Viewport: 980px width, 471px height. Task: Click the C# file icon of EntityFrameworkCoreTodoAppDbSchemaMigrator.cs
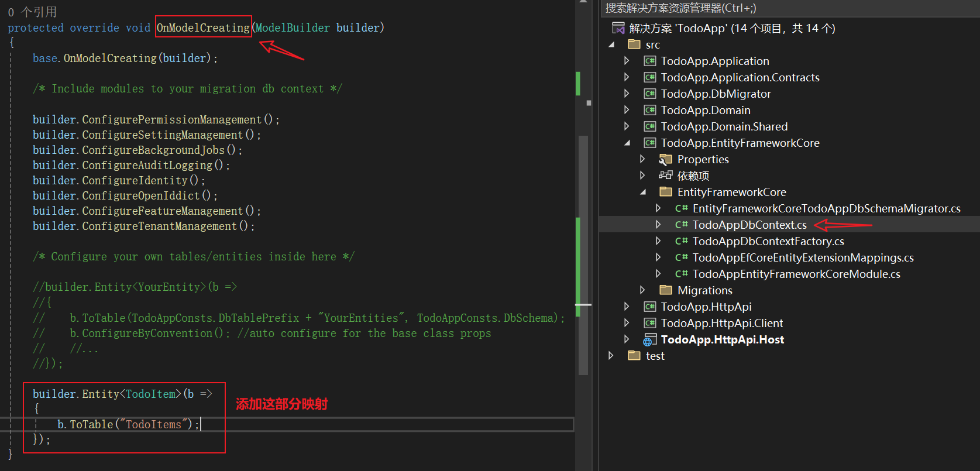pyautogui.click(x=681, y=208)
